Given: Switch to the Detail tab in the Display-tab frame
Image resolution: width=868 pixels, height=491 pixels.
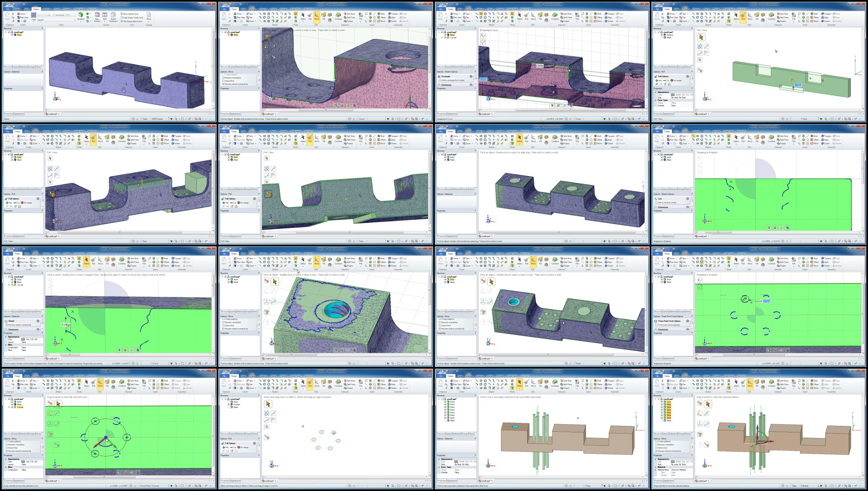Looking at the screenshot, I should (x=26, y=9).
